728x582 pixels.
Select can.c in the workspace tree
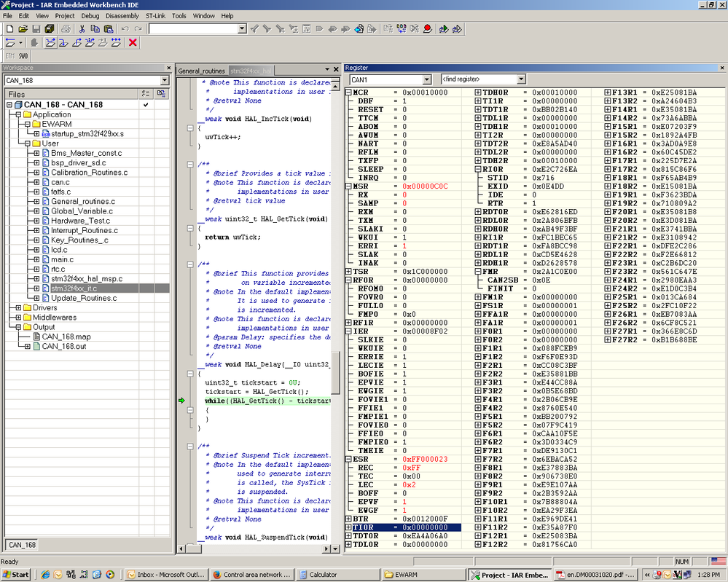click(60, 182)
